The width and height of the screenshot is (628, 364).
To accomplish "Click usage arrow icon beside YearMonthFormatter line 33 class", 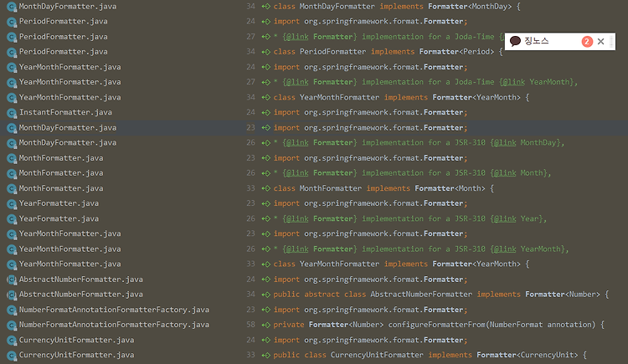I will (x=266, y=264).
